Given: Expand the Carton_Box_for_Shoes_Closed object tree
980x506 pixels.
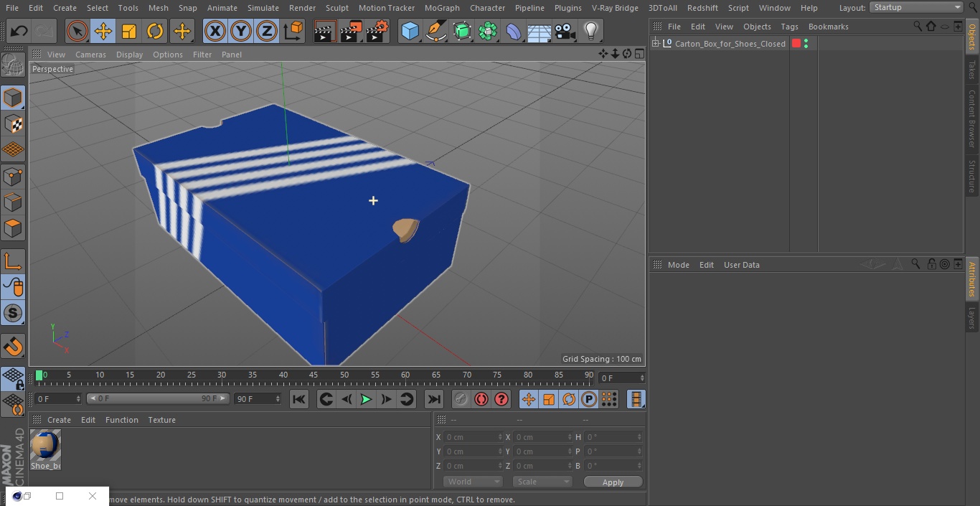Looking at the screenshot, I should point(656,44).
